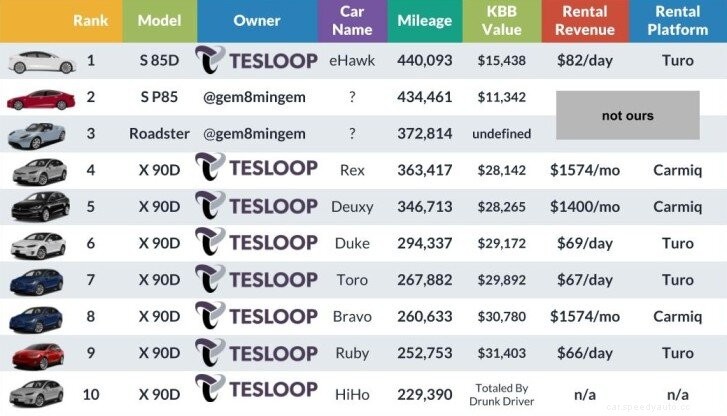Click the red Model S P85 car image
This screenshot has height=416, width=727.
(x=41, y=98)
